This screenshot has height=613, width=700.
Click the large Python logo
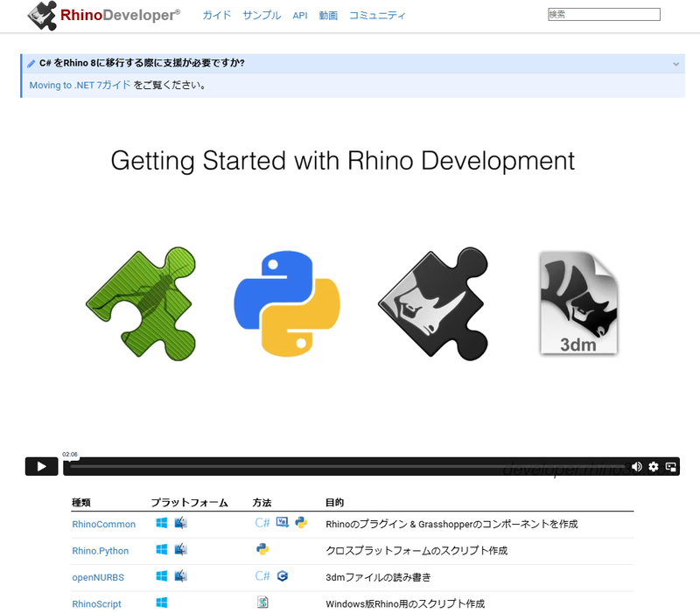tap(287, 303)
